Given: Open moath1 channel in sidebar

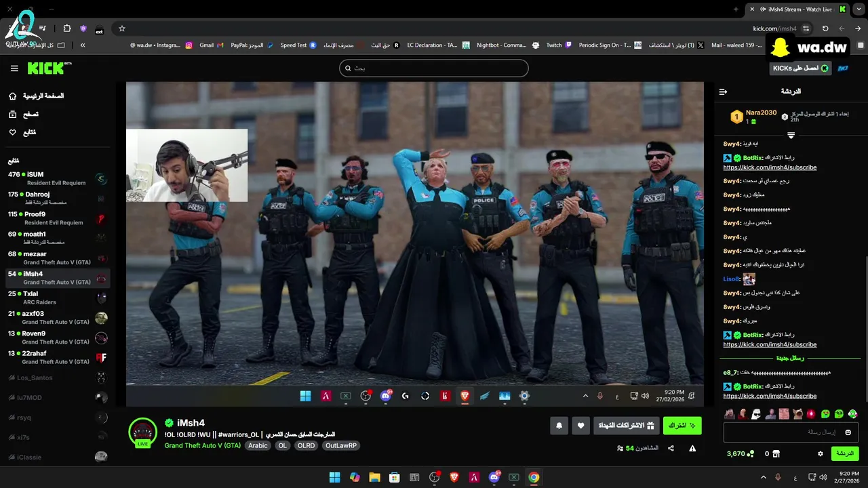Looking at the screenshot, I should pyautogui.click(x=58, y=238).
